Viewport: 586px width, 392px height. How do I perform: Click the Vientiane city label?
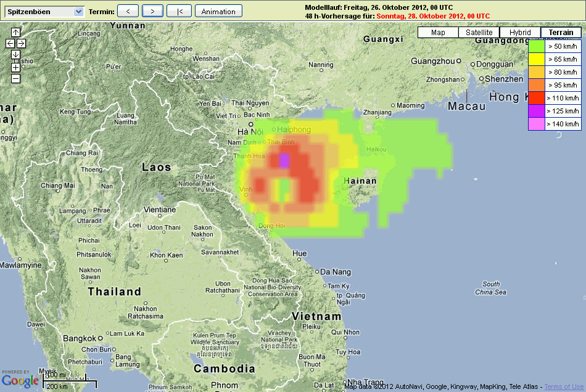pos(160,210)
